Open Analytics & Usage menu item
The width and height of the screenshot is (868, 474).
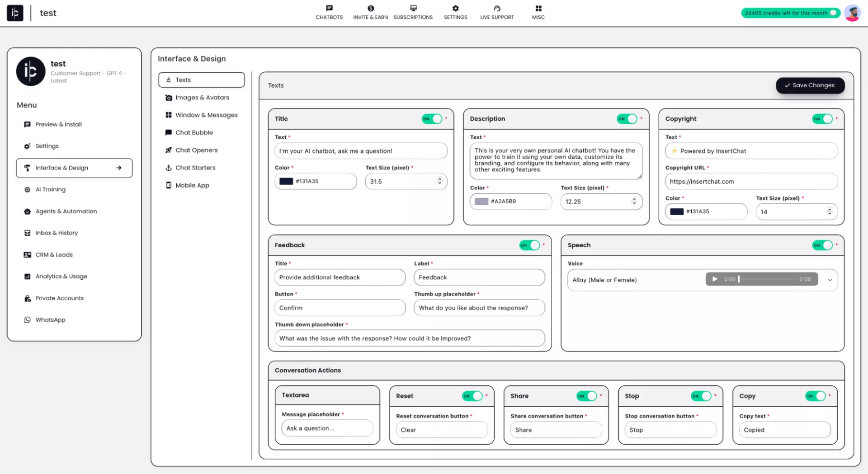[61, 277]
